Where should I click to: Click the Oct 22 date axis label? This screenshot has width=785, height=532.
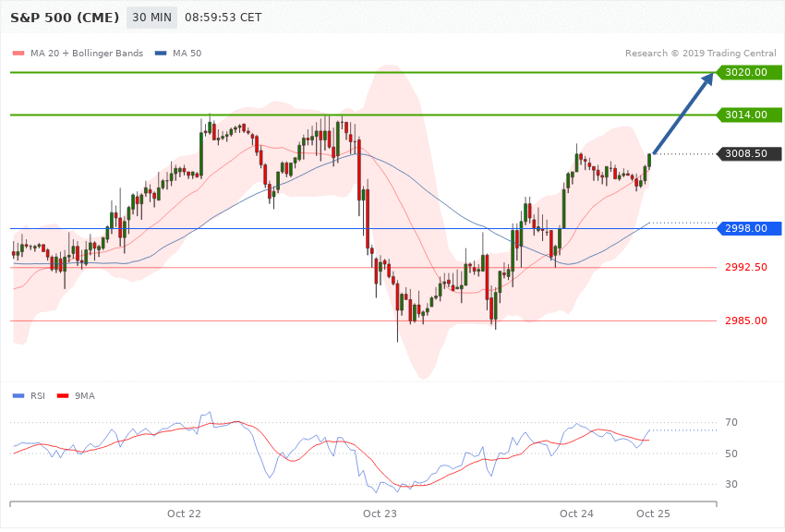(x=184, y=514)
